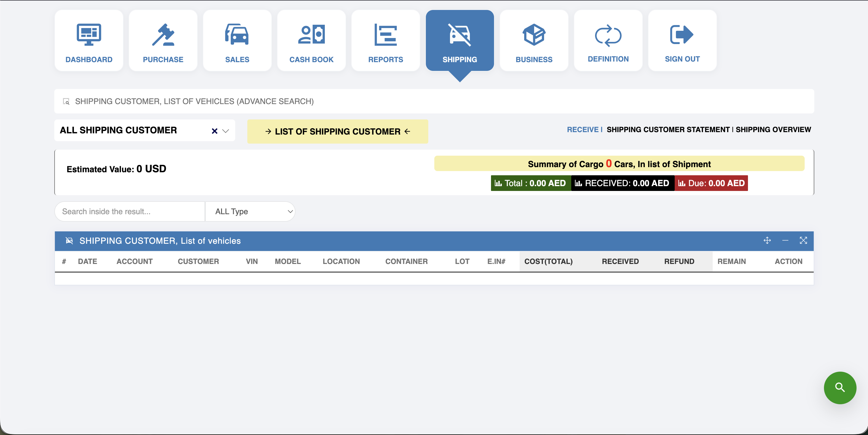Open the Cash Book icon
Screen dimensions: 868x435
[x=311, y=34]
